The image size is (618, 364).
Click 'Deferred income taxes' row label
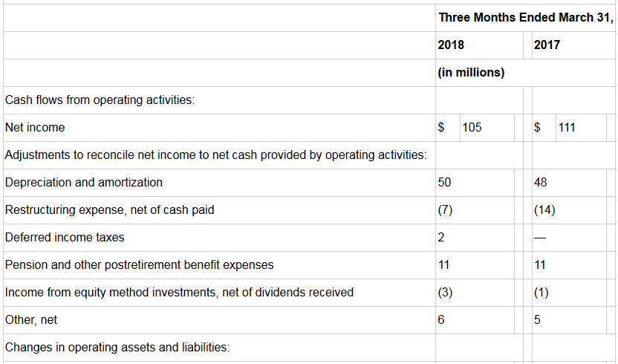(x=65, y=238)
